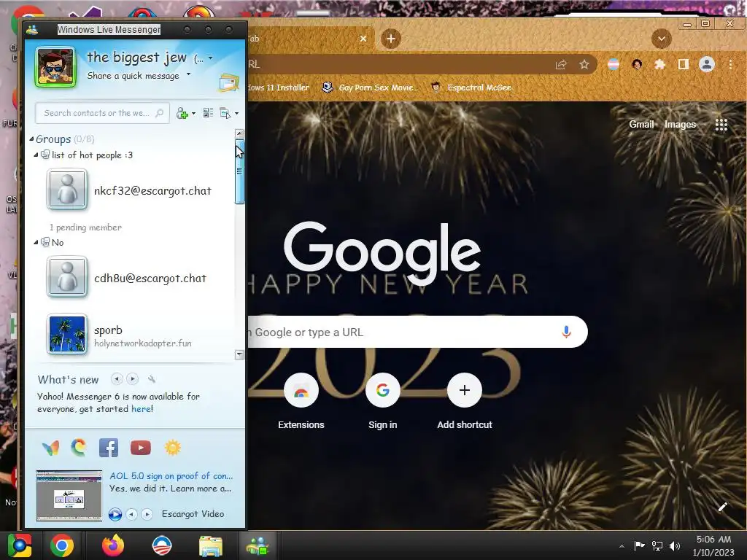Screen dimensions: 747x560
Task: Click the contact list scroll down arrow
Action: pos(239,355)
